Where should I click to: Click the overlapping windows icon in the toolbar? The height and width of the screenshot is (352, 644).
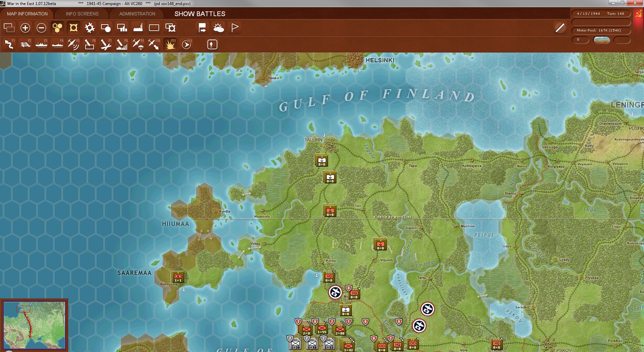(9, 27)
